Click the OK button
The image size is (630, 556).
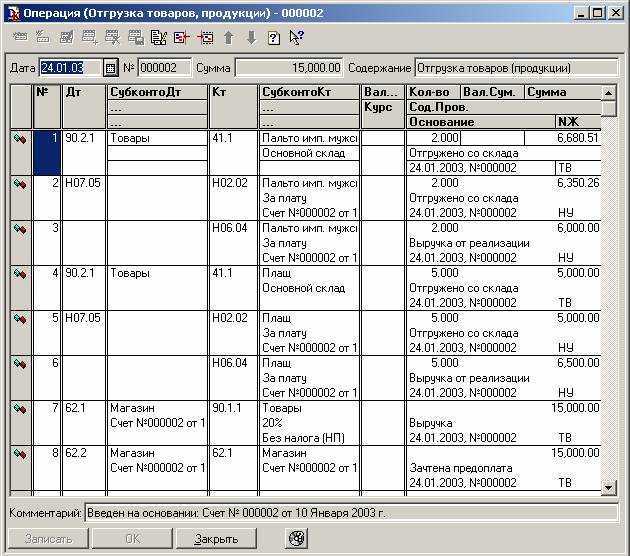click(x=132, y=538)
